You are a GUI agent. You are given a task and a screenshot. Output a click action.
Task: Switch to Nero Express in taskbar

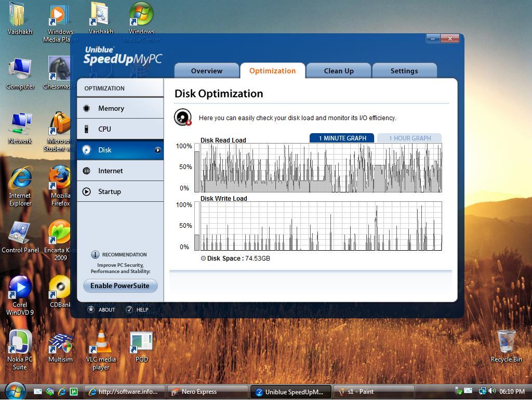(207, 392)
